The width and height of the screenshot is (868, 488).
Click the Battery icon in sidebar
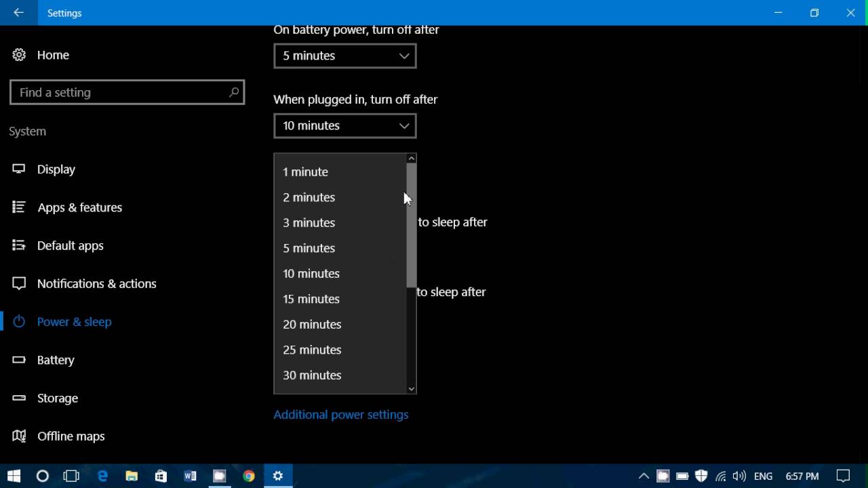click(x=19, y=359)
